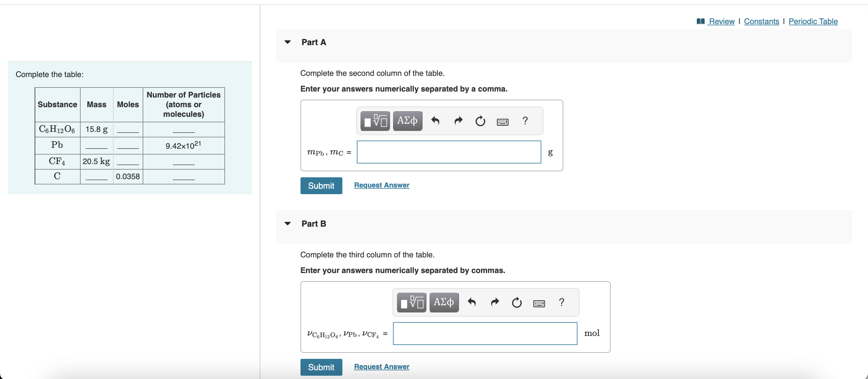Open math templates button in Part A

coord(375,121)
